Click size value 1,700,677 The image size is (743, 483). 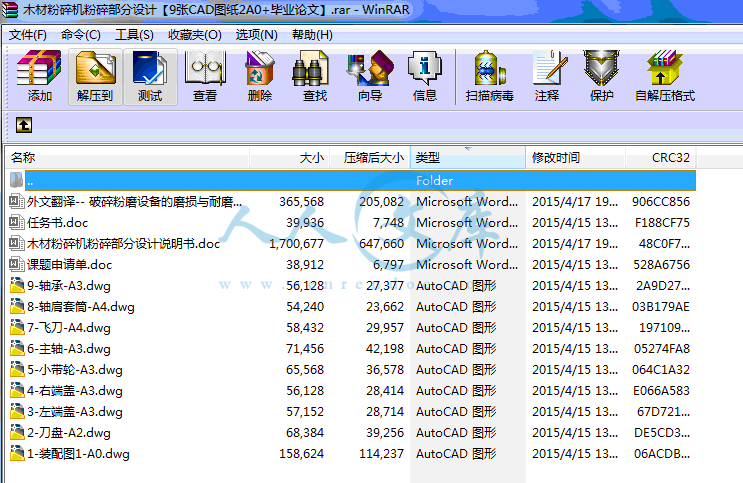297,244
